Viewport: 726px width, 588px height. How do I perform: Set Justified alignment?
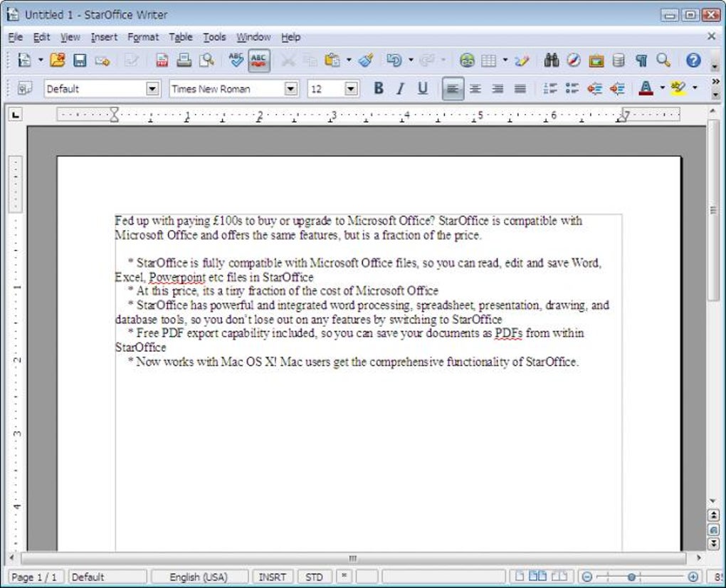coord(520,88)
